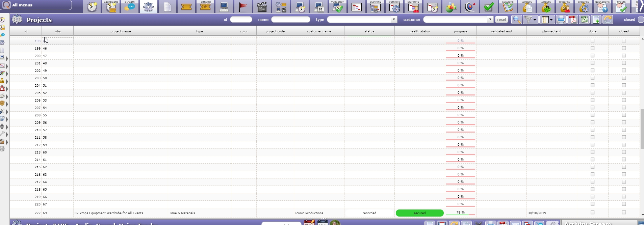Sort by customer name column header
Image resolution: width=644 pixels, height=225 pixels.
click(319, 31)
